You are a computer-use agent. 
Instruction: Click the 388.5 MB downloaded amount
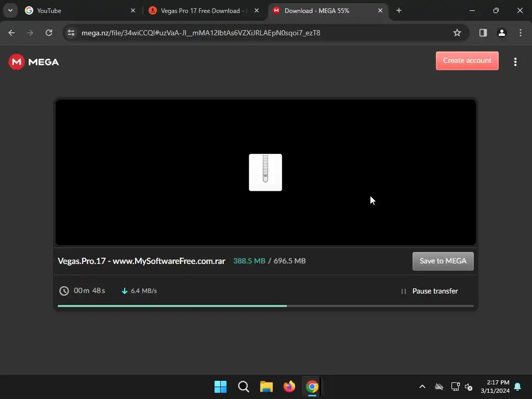249,261
